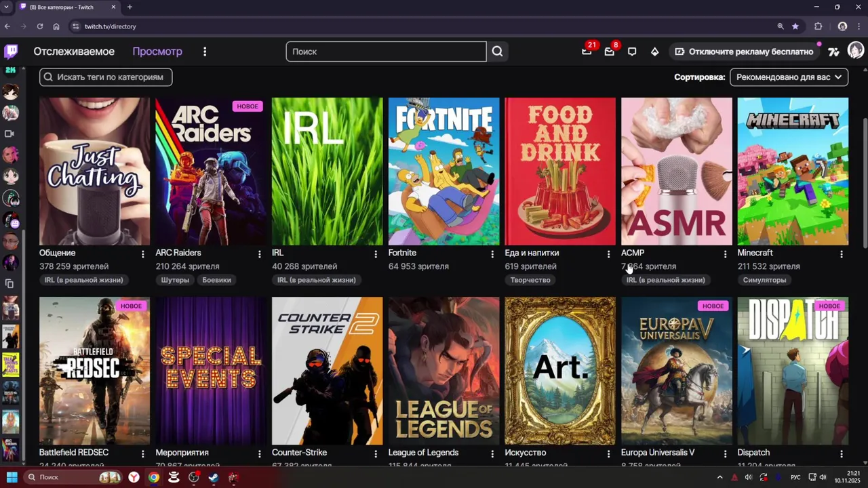Go back in browser history
This screenshot has height=488, width=868.
pyautogui.click(x=7, y=26)
